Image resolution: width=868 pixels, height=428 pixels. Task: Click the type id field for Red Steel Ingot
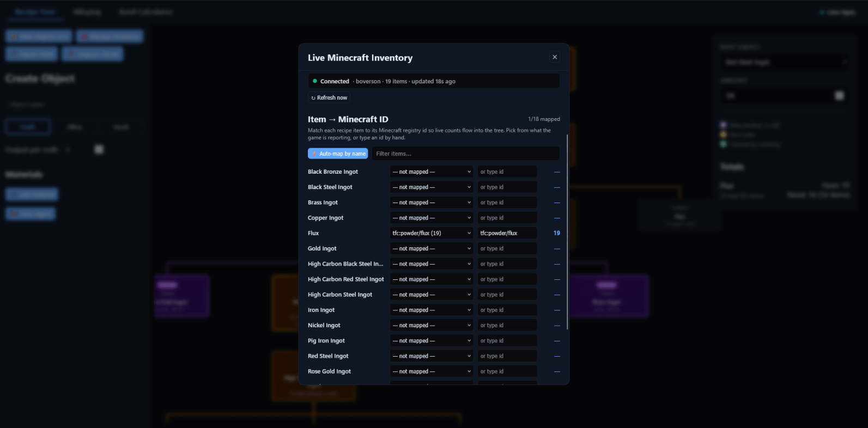[x=507, y=356]
